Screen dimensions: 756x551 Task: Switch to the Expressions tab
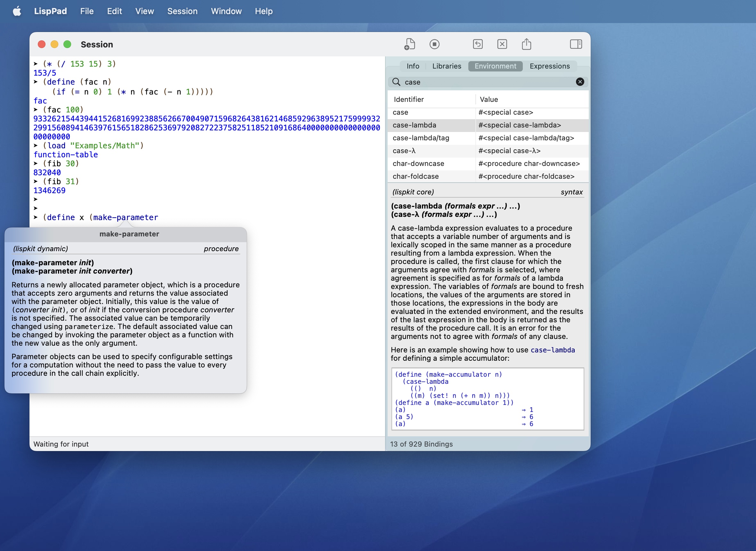(x=550, y=66)
